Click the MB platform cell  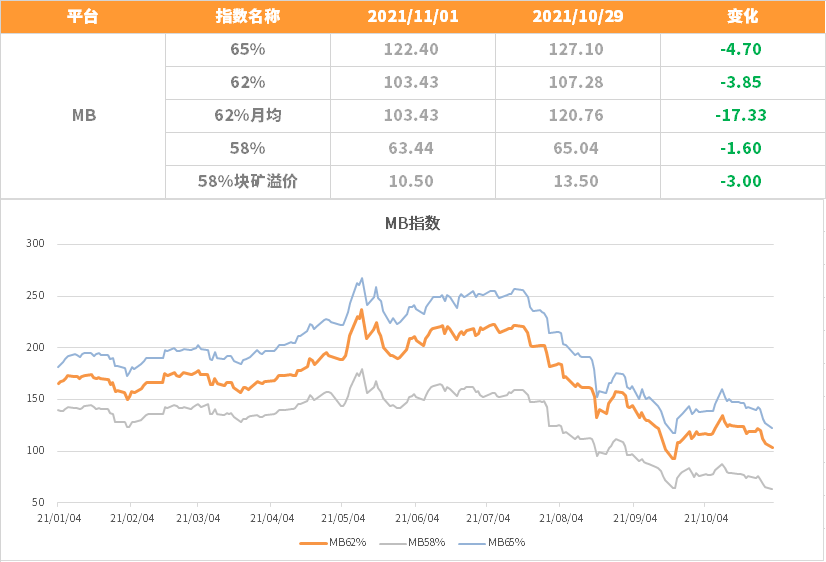pos(83,115)
